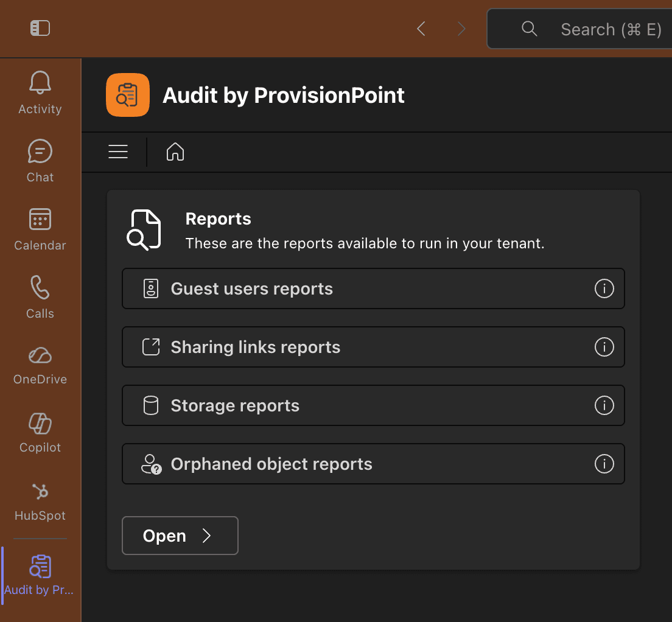Screen dimensions: 672x622
Task: Open HubSpot in the sidebar
Action: [40, 501]
